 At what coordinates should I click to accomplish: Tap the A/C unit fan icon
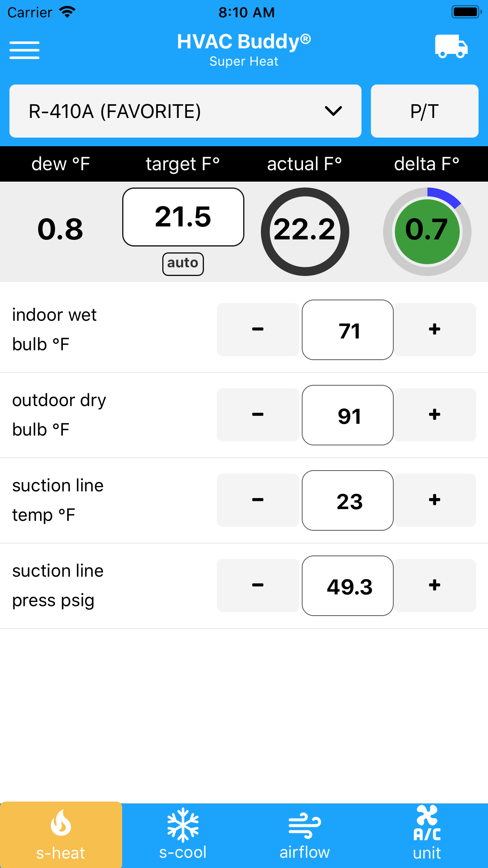[x=427, y=822]
